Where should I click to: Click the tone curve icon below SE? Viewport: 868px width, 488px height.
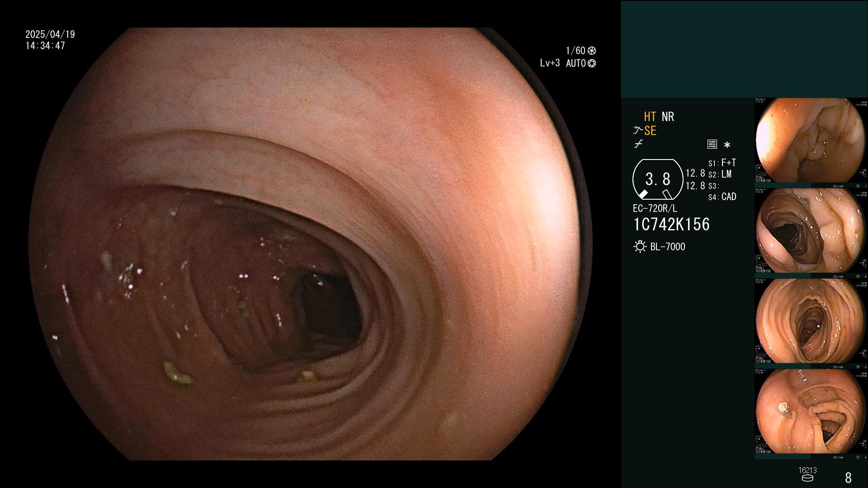pyautogui.click(x=638, y=144)
